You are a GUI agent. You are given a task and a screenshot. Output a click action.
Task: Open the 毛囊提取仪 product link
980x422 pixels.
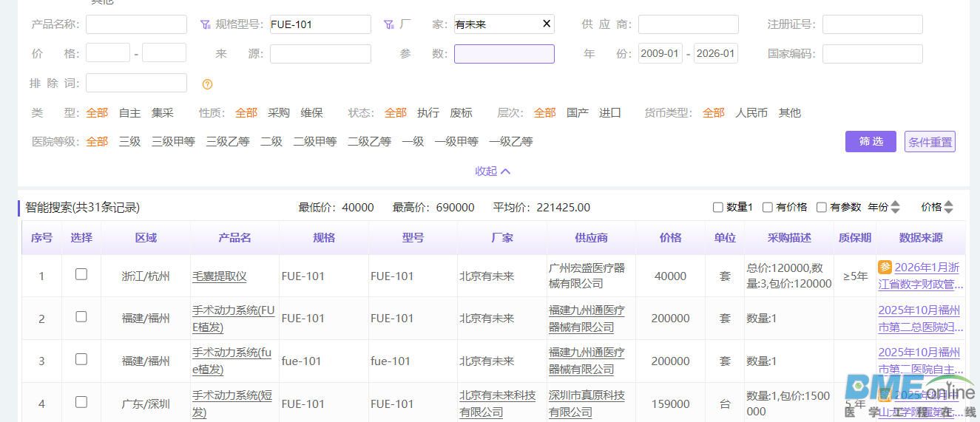pyautogui.click(x=219, y=276)
